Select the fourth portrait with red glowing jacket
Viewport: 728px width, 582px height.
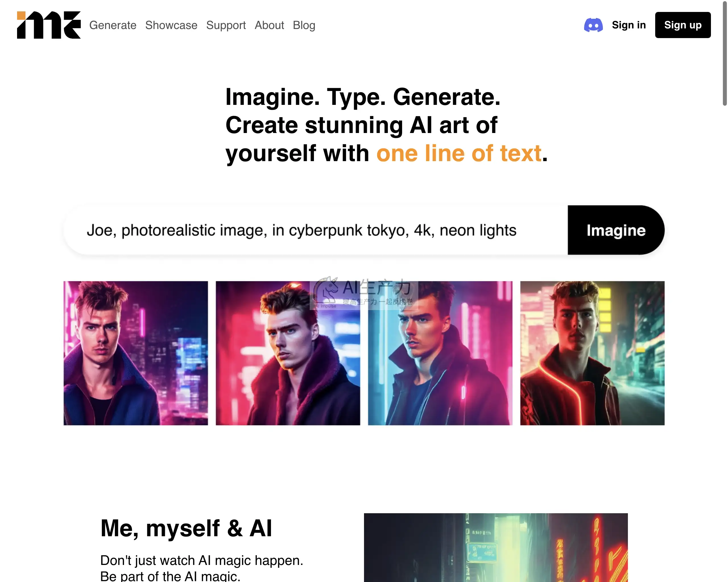coord(592,353)
